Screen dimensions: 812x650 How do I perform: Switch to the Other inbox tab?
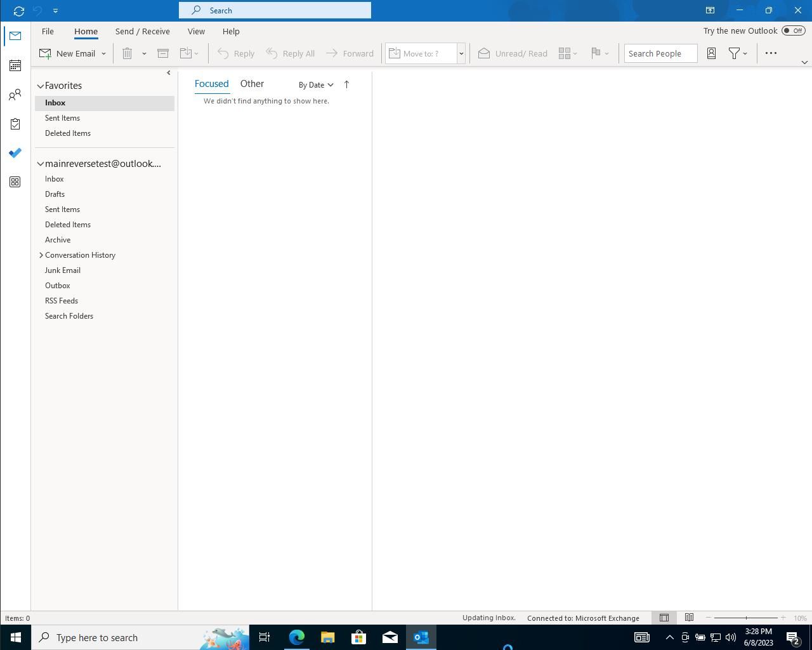252,84
